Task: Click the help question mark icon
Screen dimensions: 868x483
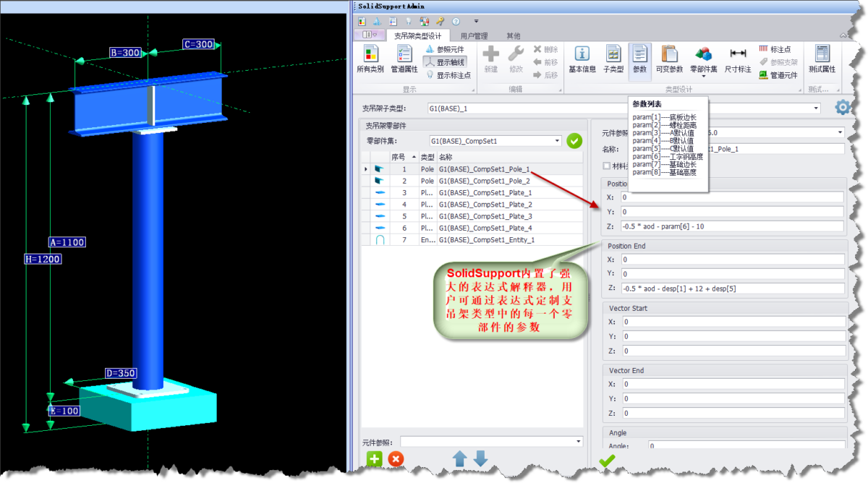Action: point(456,21)
